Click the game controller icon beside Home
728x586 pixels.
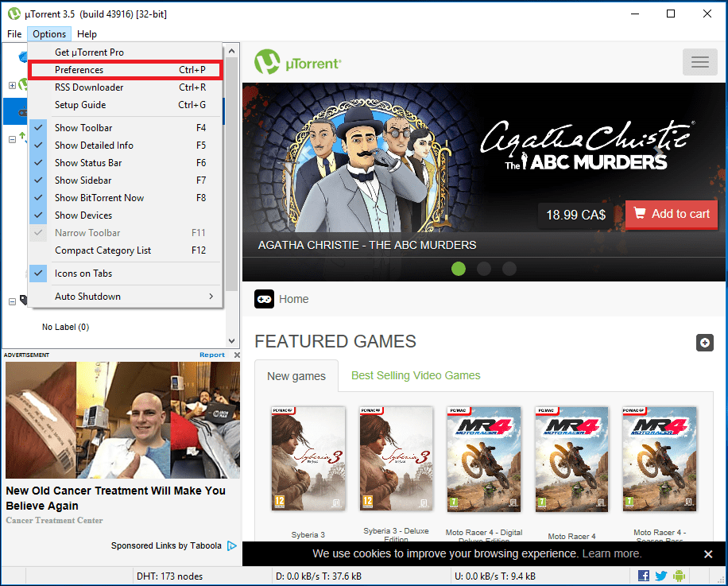[x=264, y=299]
